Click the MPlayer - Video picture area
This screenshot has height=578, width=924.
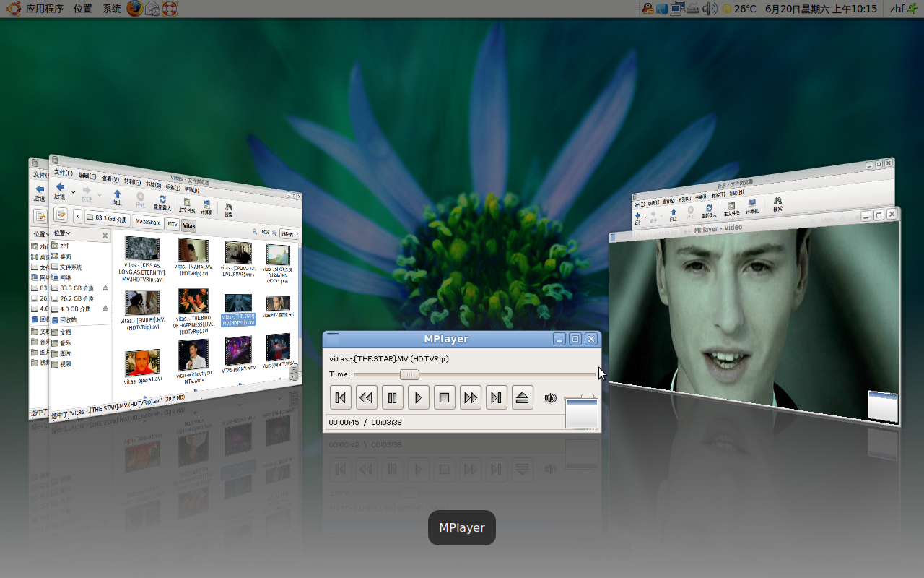[754, 322]
